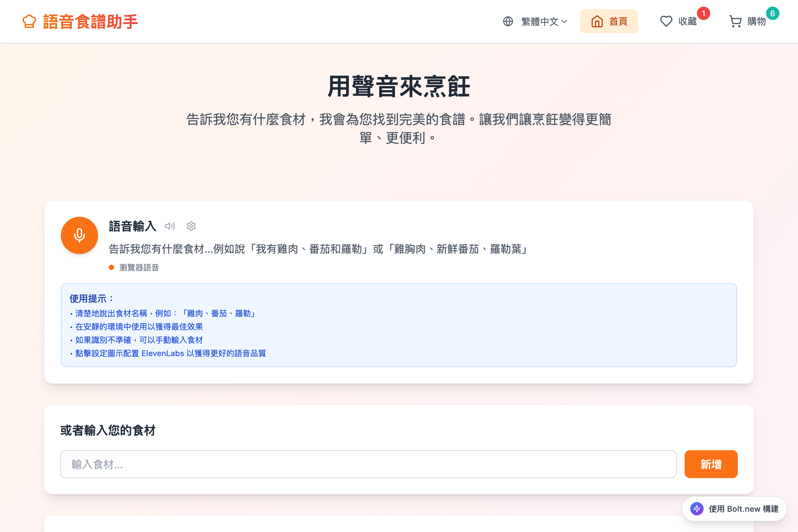Screen dimensions: 798x532
Task: Open the 收藏 favorites page
Action: [x=687, y=21]
